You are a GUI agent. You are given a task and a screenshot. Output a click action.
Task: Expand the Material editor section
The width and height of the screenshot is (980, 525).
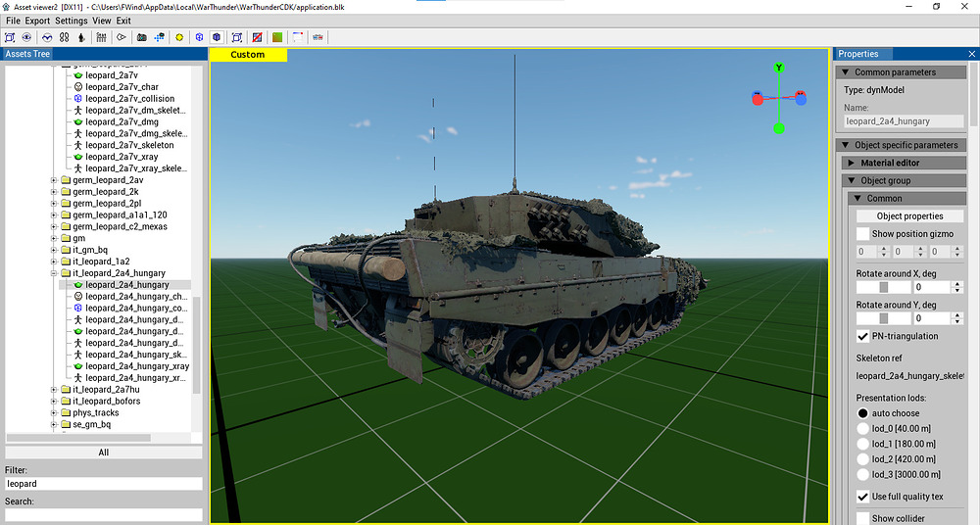(852, 164)
